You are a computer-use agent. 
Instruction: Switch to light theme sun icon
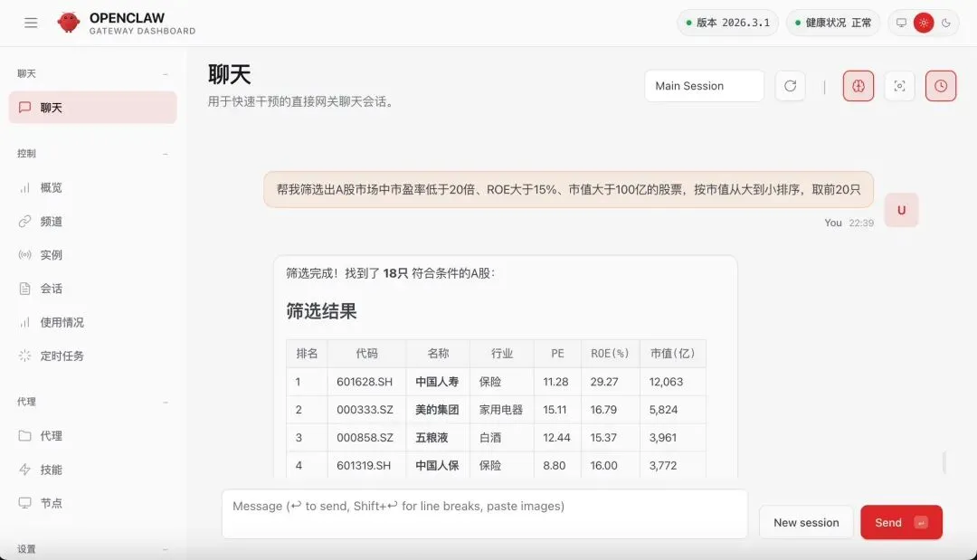tap(924, 23)
